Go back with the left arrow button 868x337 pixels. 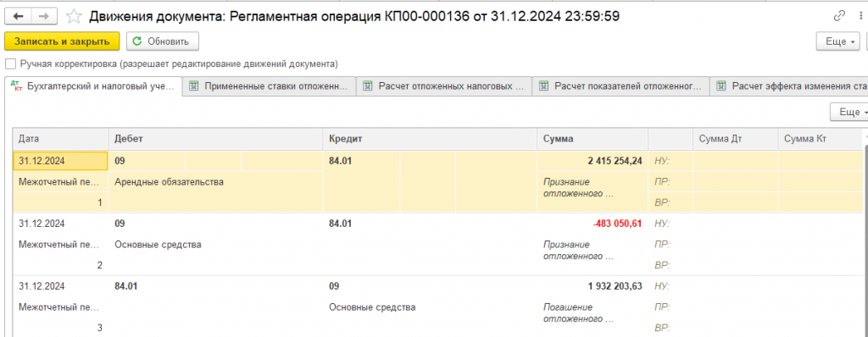(19, 16)
